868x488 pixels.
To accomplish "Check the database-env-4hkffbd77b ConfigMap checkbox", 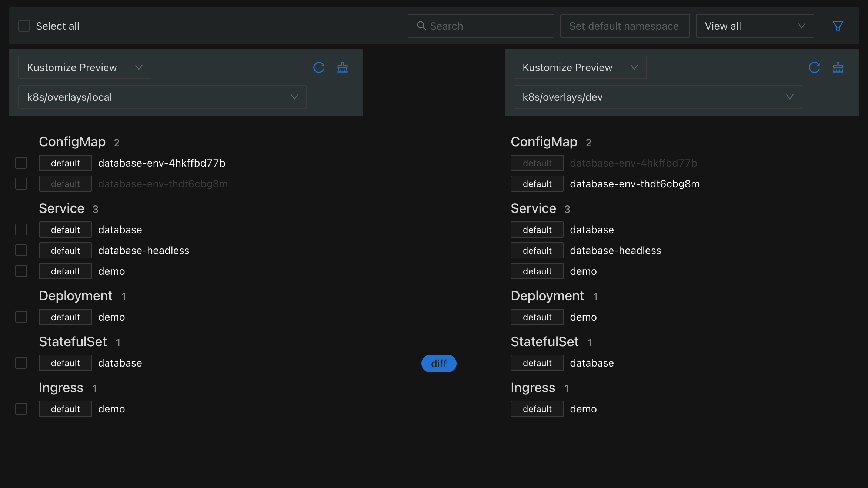I will click(21, 163).
